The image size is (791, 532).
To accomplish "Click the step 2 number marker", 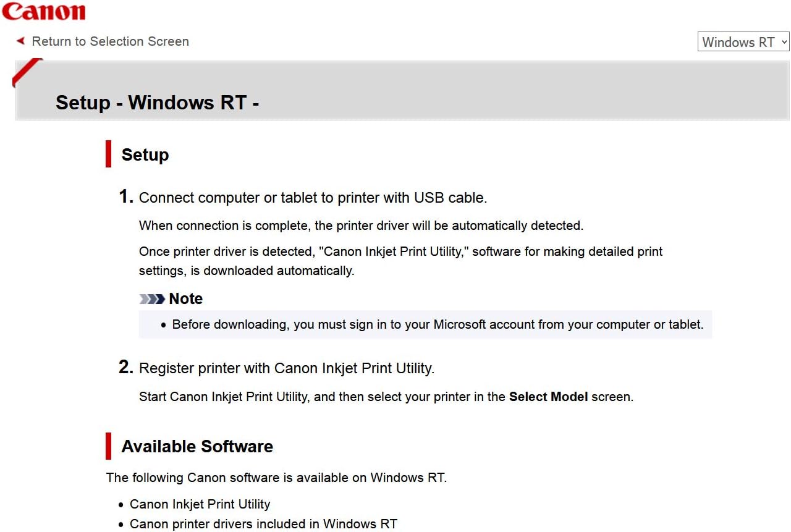I will [125, 368].
